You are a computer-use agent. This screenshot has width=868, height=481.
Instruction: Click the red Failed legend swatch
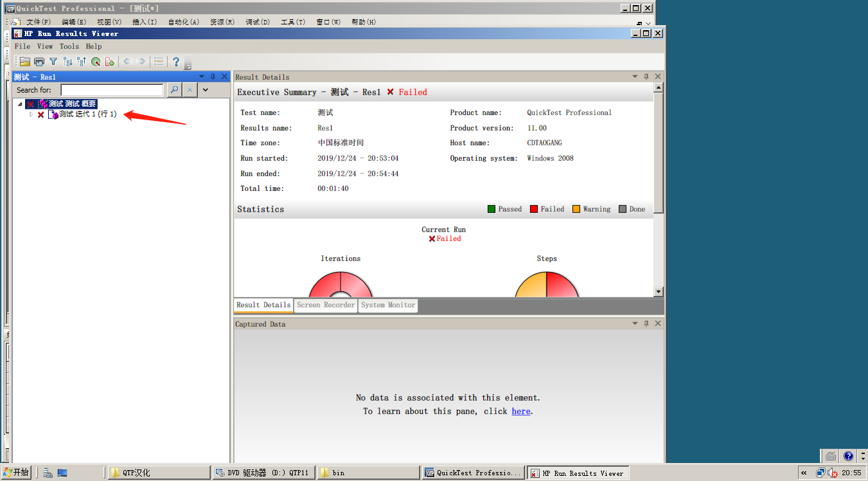(534, 209)
